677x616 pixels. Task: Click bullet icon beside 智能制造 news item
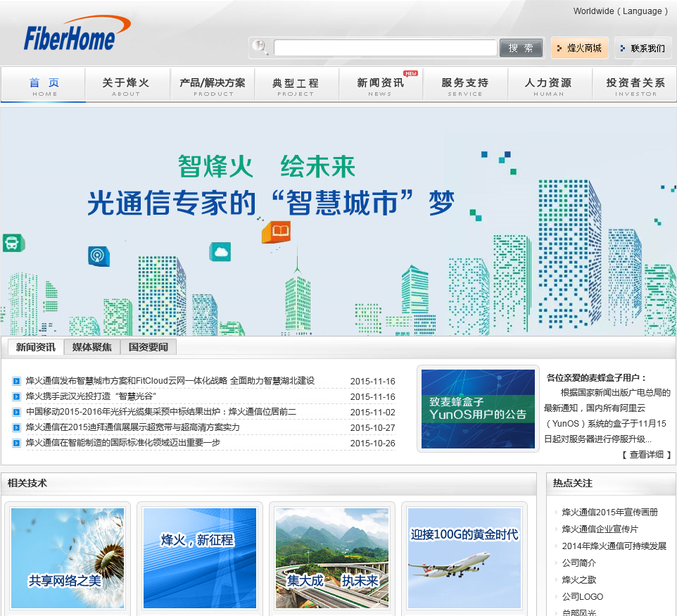(16, 444)
